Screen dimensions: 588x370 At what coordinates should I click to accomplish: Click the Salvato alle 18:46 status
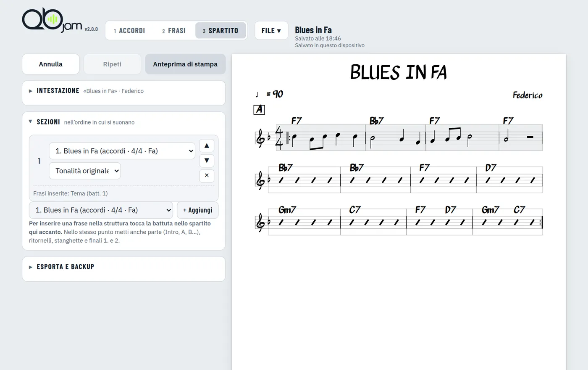tap(318, 38)
